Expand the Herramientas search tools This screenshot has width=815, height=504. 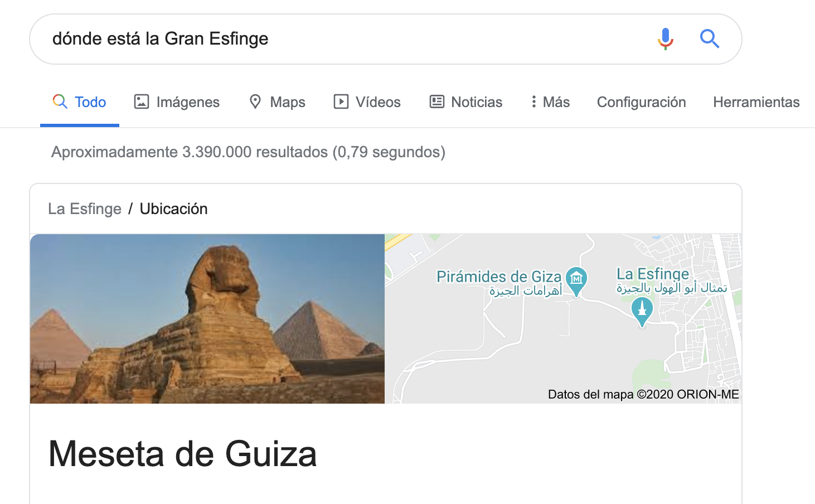click(756, 102)
